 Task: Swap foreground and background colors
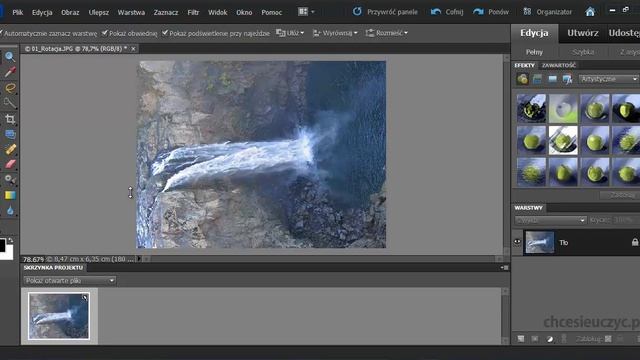[x=10, y=241]
